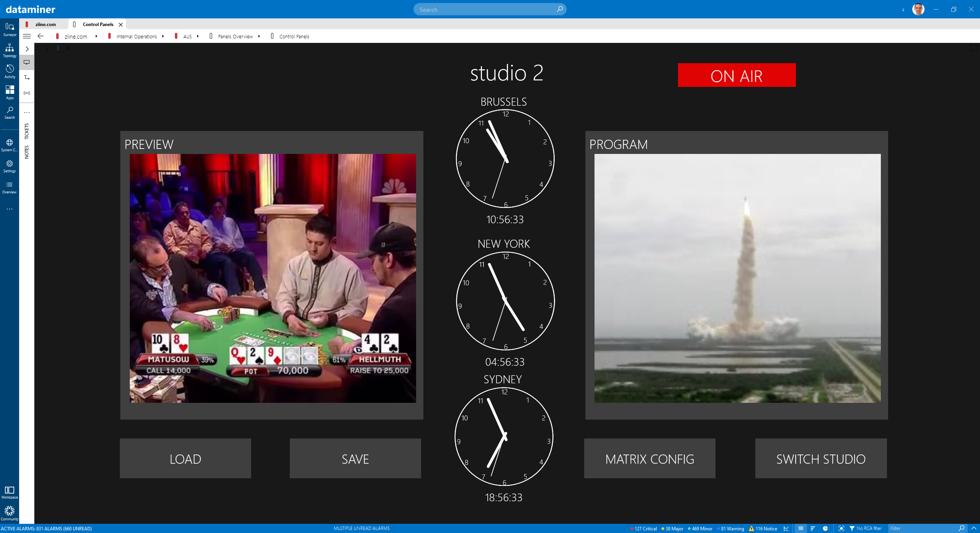Image resolution: width=980 pixels, height=533 pixels.
Task: Open the Overview list icon
Action: tap(10, 187)
